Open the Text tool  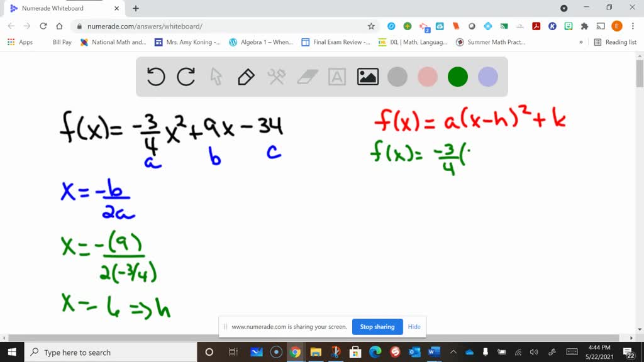tap(337, 76)
